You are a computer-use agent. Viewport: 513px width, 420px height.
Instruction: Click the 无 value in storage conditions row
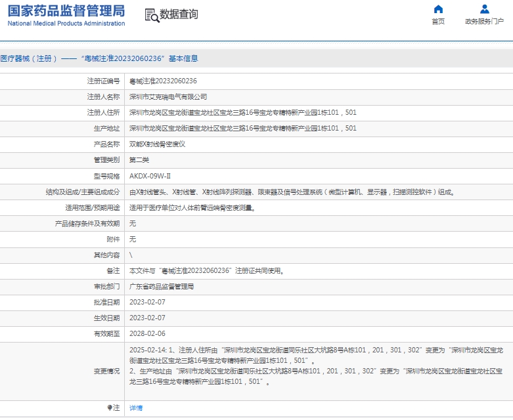[133, 224]
